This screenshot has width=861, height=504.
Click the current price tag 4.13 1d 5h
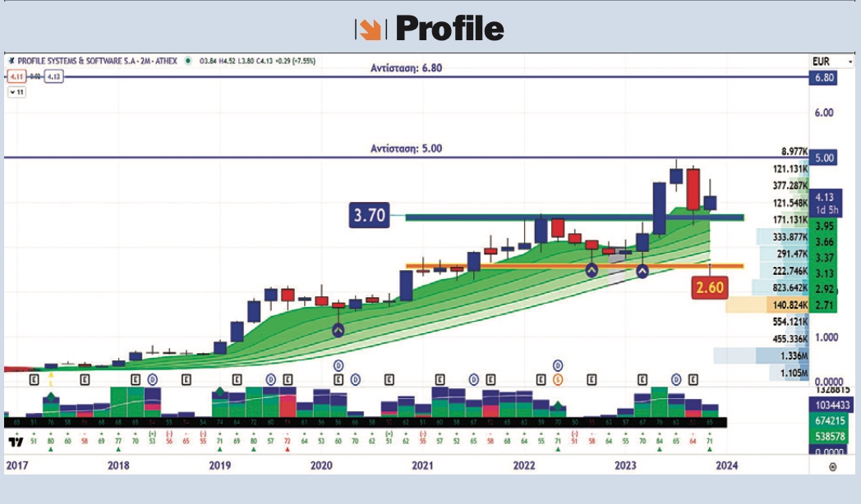point(826,203)
